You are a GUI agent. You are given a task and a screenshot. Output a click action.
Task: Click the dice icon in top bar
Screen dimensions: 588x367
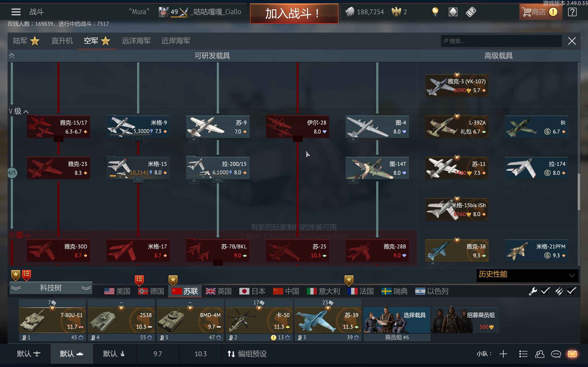pyautogui.click(x=471, y=12)
